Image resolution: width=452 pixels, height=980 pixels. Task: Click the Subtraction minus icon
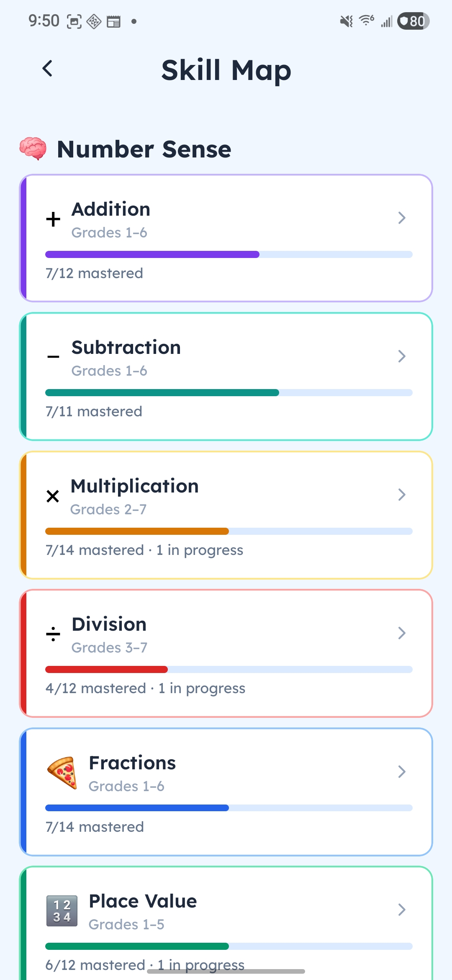point(53,356)
